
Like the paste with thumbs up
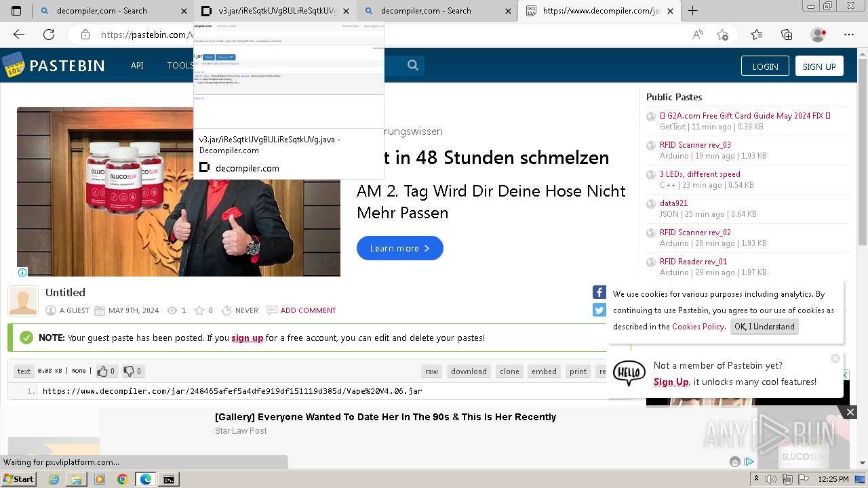[x=106, y=371]
